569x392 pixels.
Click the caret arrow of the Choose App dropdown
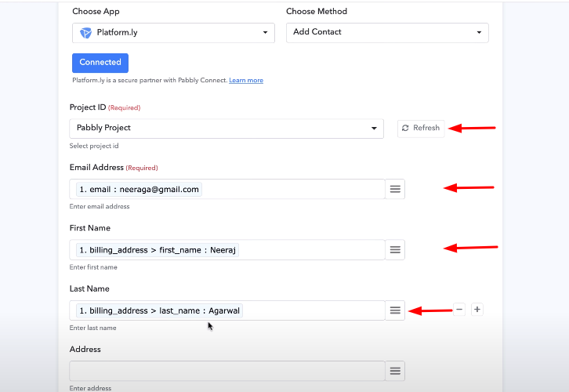pyautogui.click(x=265, y=33)
